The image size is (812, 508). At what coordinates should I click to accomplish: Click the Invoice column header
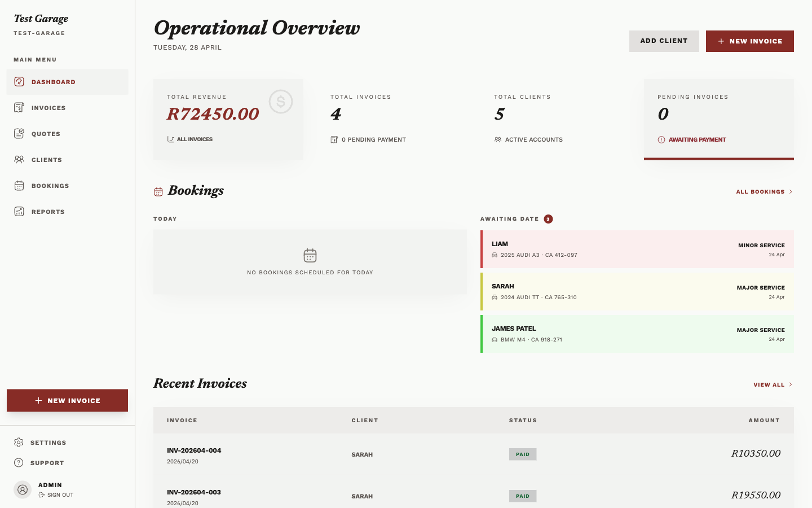pyautogui.click(x=182, y=421)
